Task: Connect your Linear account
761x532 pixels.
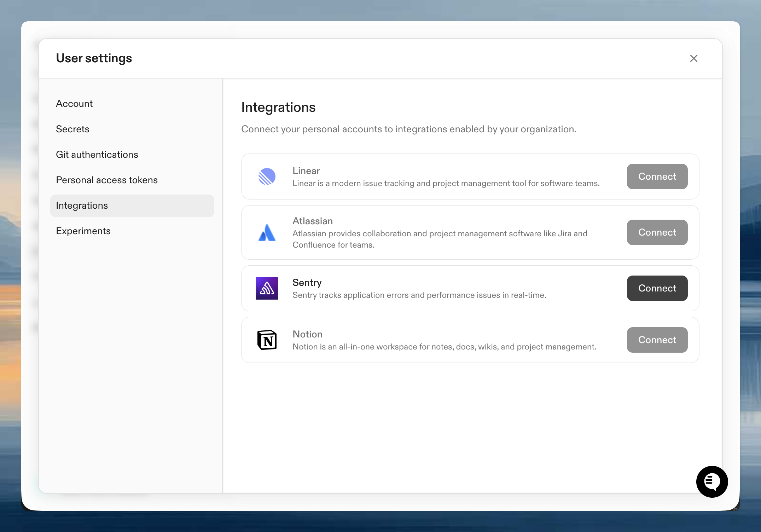Action: [x=657, y=176]
